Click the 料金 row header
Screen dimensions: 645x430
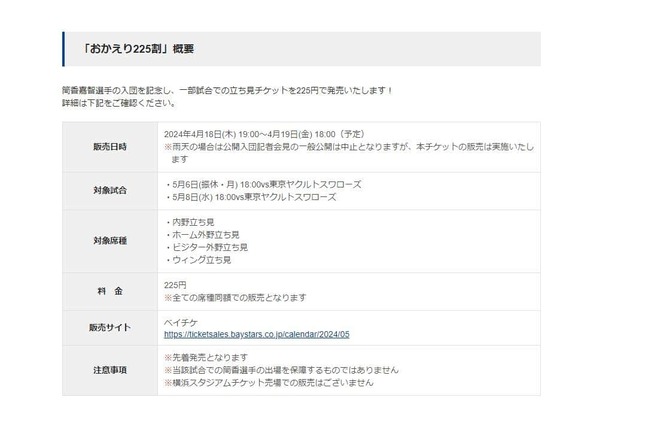coord(110,291)
